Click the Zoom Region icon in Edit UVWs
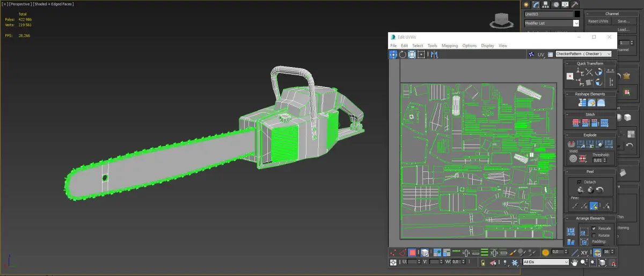This screenshot has width=644, height=276. pos(593,263)
